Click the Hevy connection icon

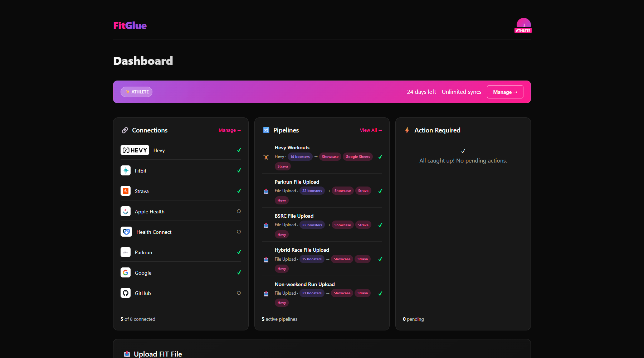[135, 150]
